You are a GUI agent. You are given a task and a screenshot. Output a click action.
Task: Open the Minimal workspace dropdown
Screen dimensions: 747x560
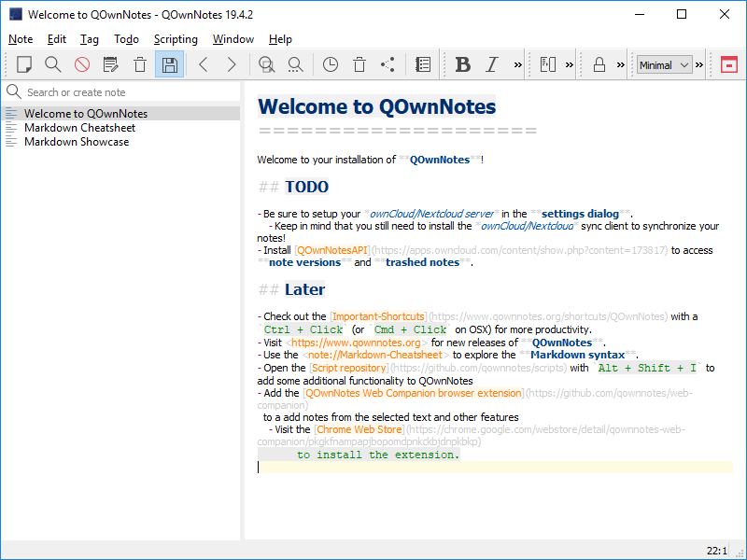point(664,64)
